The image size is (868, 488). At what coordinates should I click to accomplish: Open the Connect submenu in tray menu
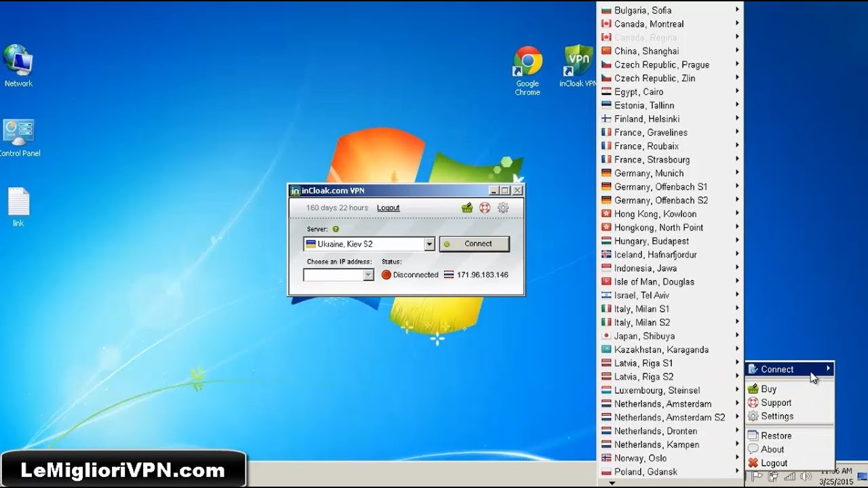click(789, 369)
